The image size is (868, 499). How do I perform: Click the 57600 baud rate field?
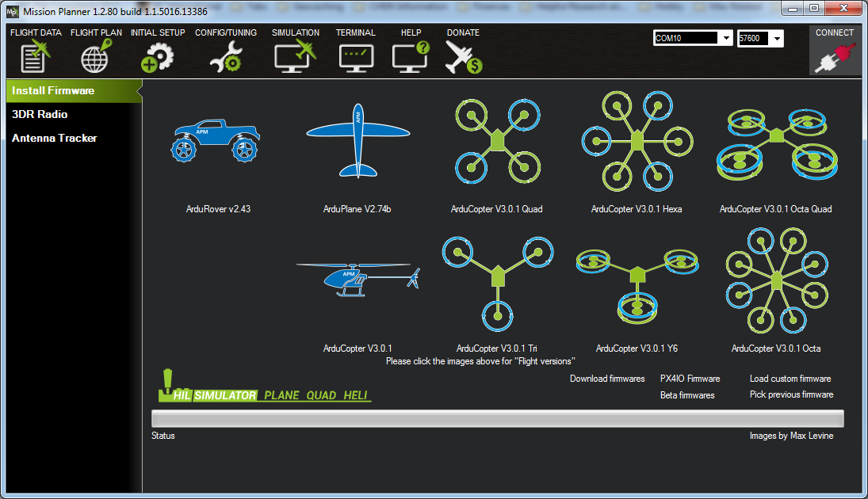point(753,38)
